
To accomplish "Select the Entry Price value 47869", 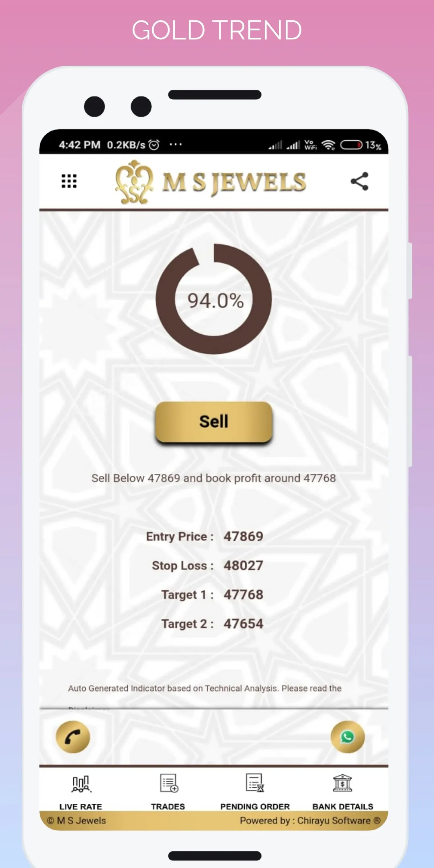I will [244, 536].
